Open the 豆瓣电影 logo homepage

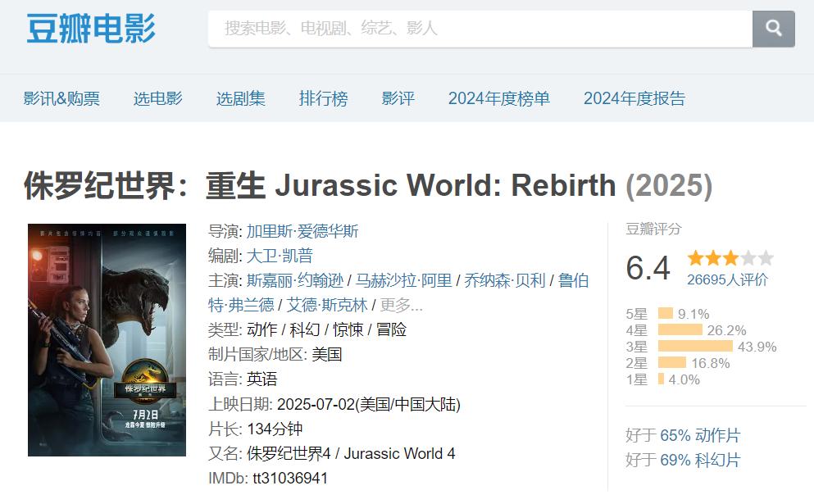pos(91,28)
